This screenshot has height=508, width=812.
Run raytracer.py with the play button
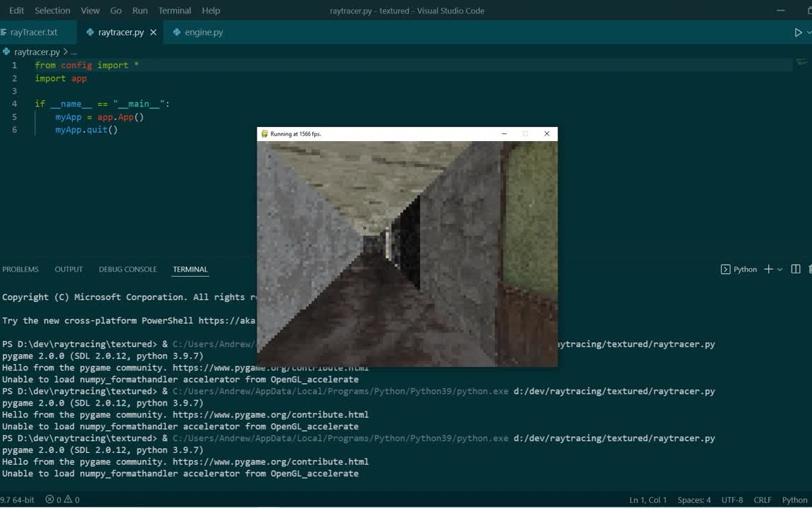(797, 32)
